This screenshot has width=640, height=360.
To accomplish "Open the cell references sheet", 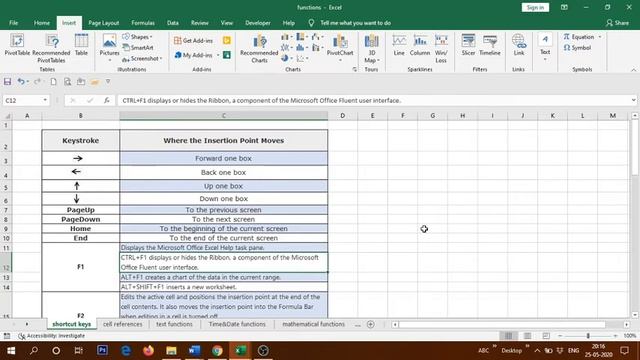I will coord(122,324).
